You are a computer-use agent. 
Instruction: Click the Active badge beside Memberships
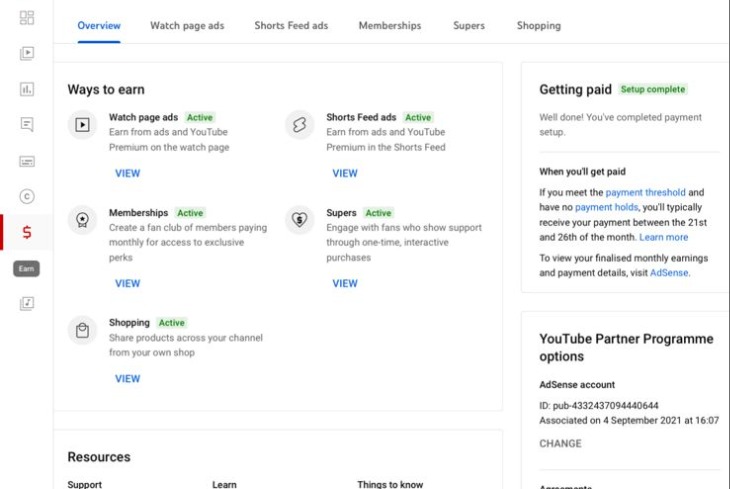click(190, 213)
